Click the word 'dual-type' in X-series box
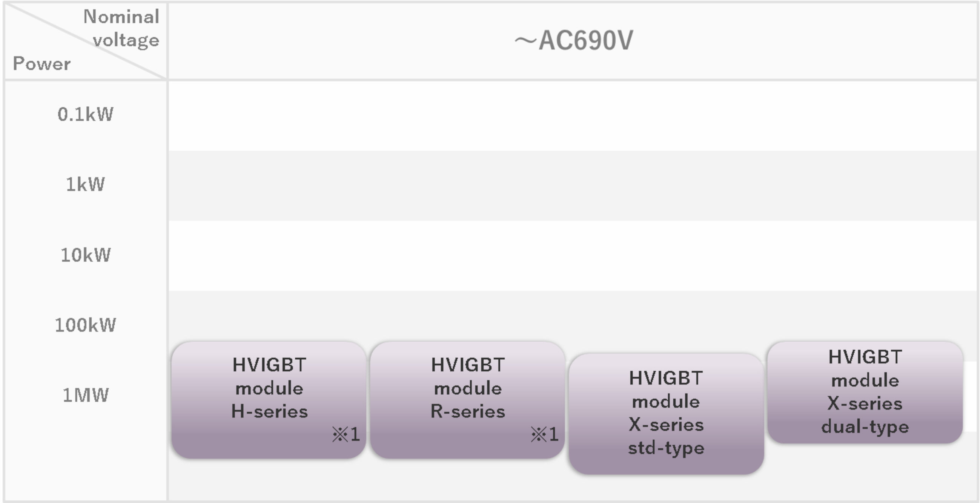 pos(865,427)
